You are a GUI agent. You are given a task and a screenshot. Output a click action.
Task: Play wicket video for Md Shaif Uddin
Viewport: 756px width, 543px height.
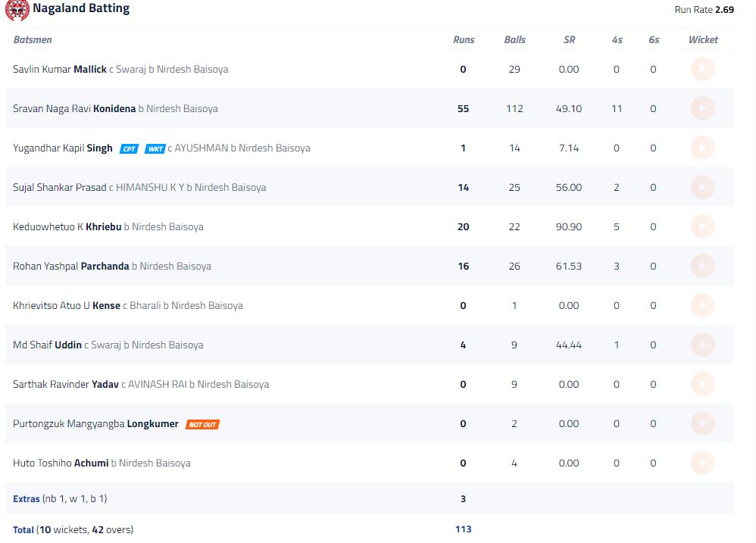tap(702, 345)
